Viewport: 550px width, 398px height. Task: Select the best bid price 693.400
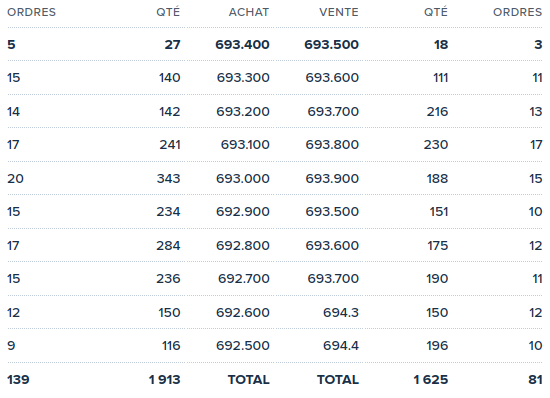(x=242, y=45)
